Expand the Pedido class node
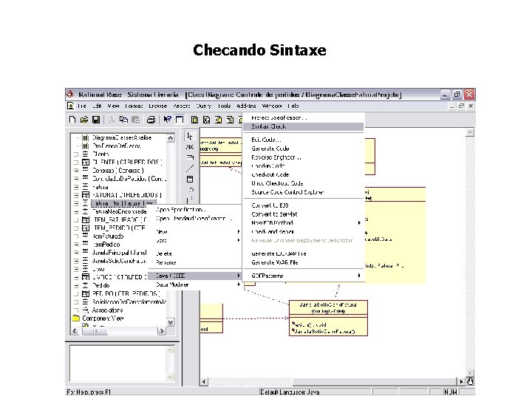Image resolution: width=532 pixels, height=399 pixels. (76, 285)
